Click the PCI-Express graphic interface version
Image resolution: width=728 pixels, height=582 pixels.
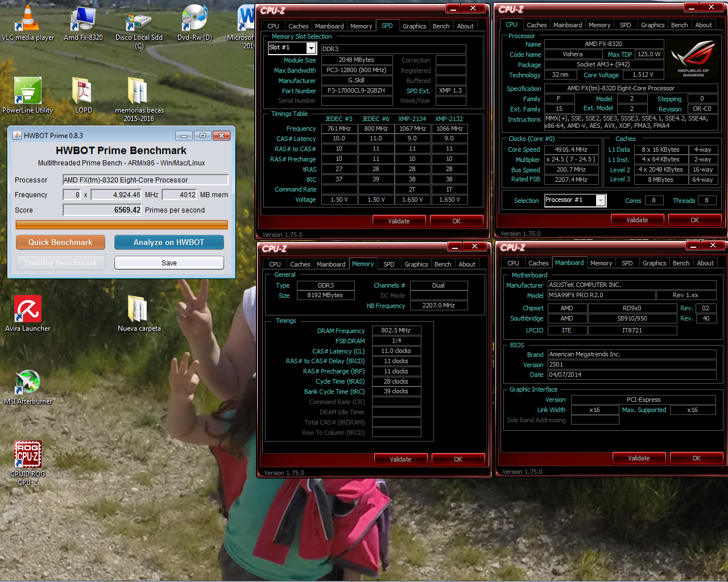pyautogui.click(x=644, y=400)
